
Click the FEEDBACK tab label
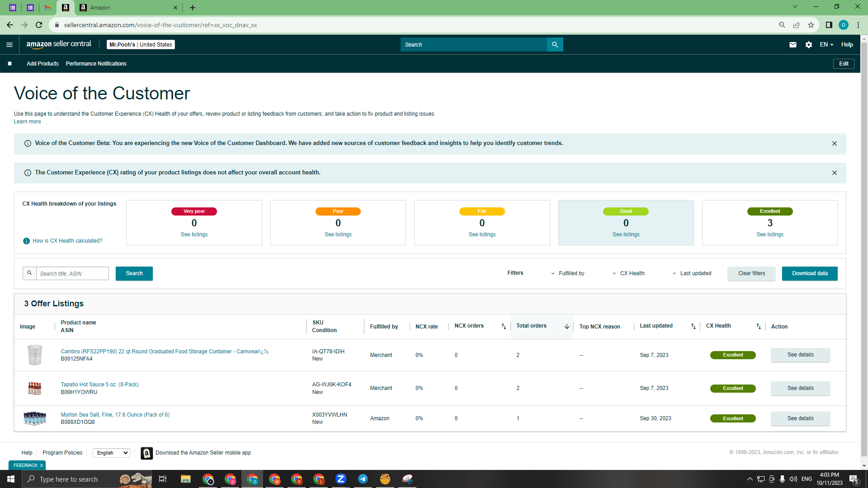tap(25, 465)
